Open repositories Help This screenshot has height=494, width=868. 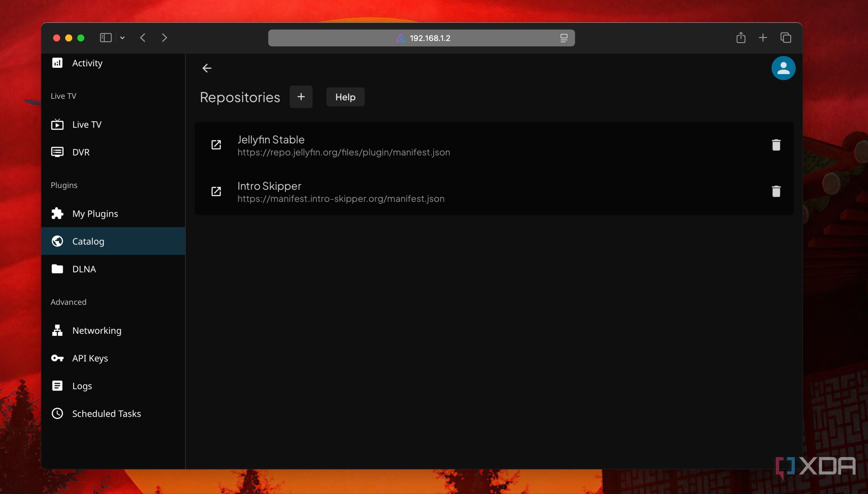pyautogui.click(x=345, y=97)
